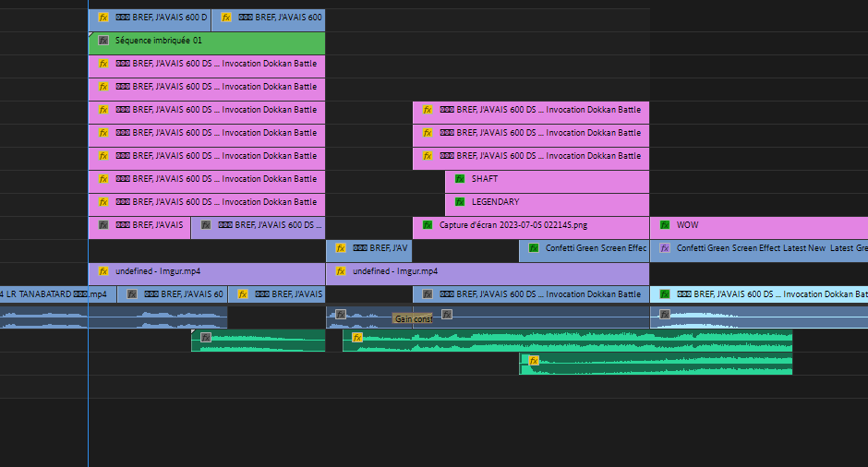
Task: Click the fx badge on top-track BREF, J'AVAIS 600 D clip
Action: [x=103, y=18]
